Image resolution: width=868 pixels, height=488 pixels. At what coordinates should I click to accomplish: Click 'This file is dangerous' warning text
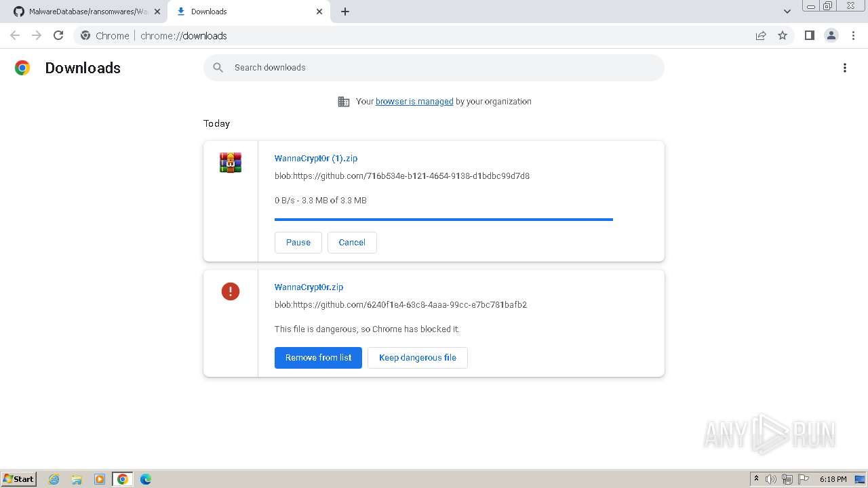click(367, 329)
